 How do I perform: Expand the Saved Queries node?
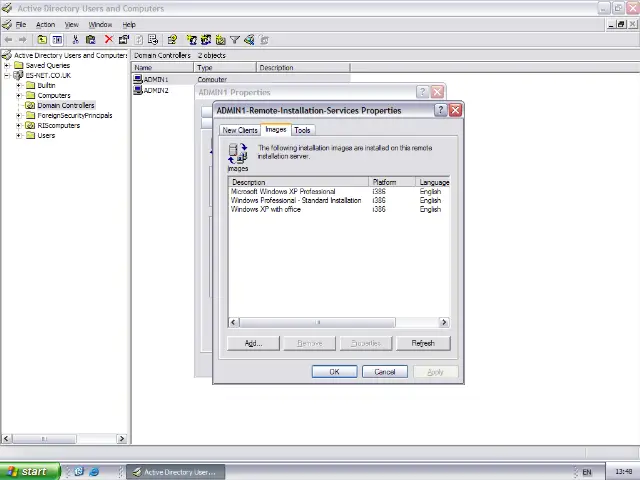[7, 65]
